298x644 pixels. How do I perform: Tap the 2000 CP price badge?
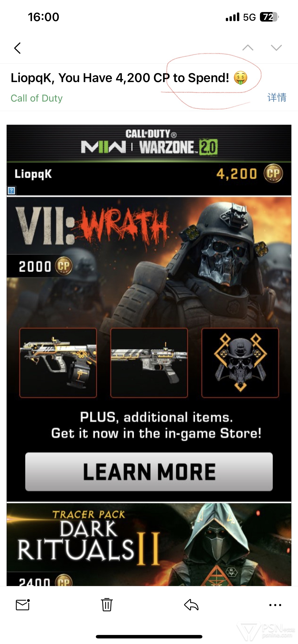40,266
